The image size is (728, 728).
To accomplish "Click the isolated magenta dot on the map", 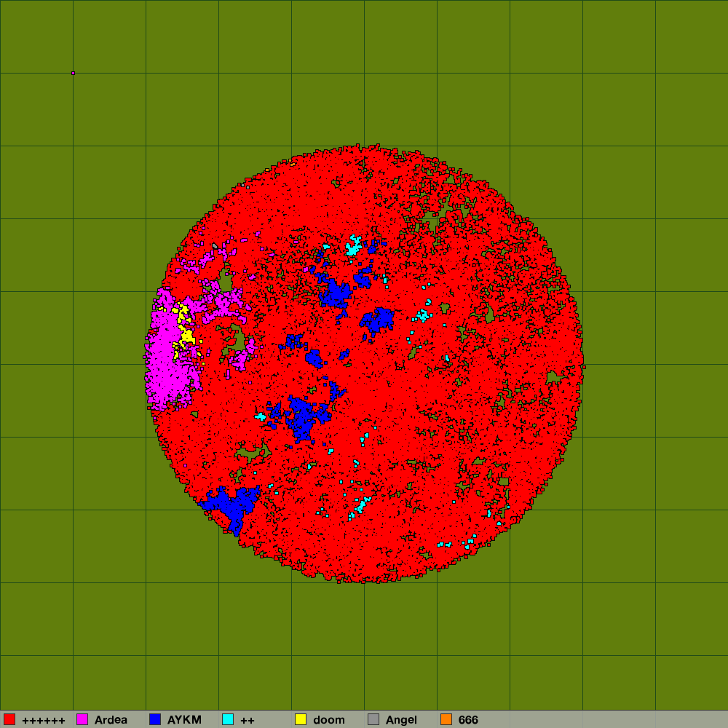I will pyautogui.click(x=73, y=73).
